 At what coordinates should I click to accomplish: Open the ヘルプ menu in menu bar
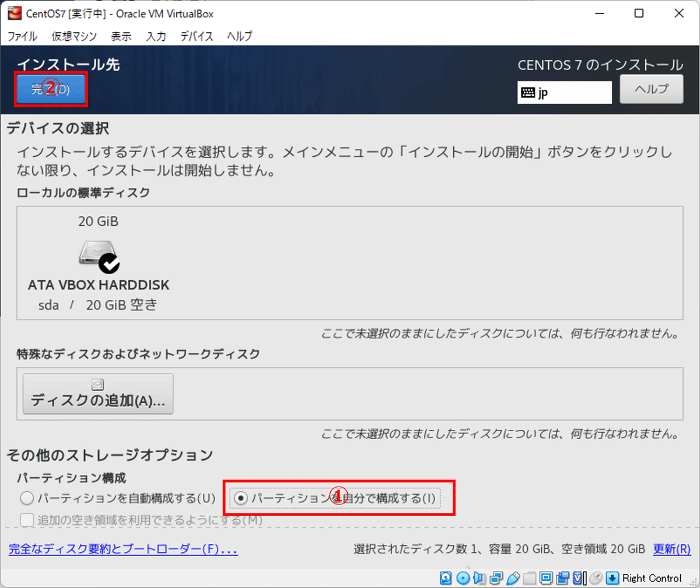tap(240, 36)
